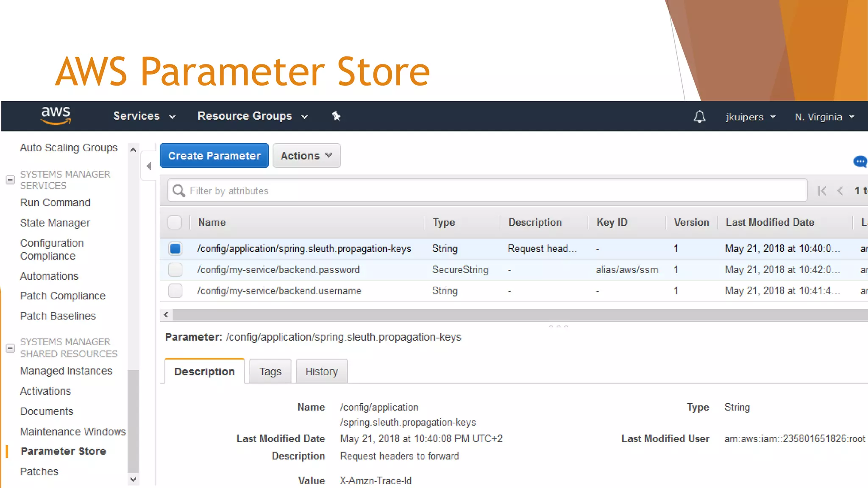Viewport: 868px width, 488px height.
Task: Sort by the Name column header
Action: point(212,222)
